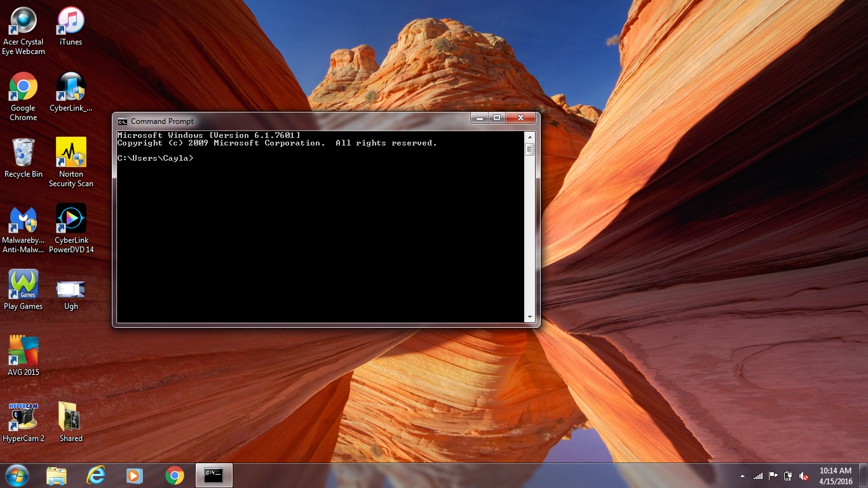Click the C:\Users\Cayla> prompt line

(156, 158)
